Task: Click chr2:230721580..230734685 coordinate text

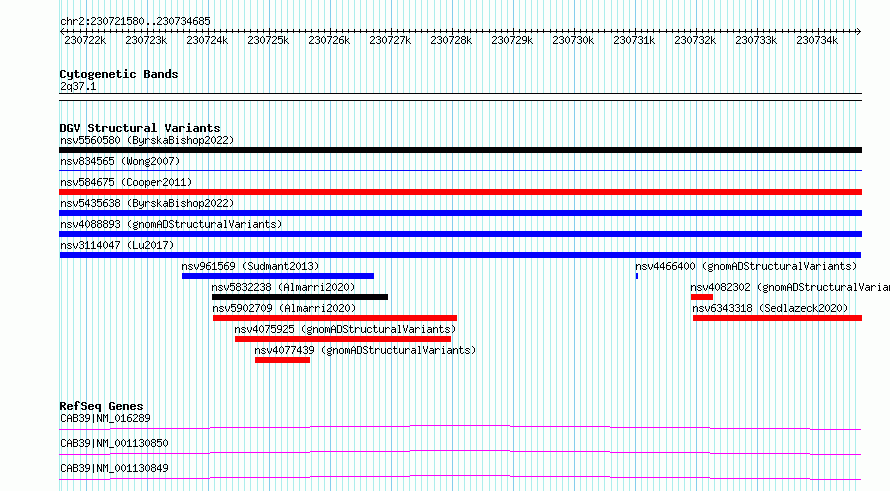Action: coord(135,21)
